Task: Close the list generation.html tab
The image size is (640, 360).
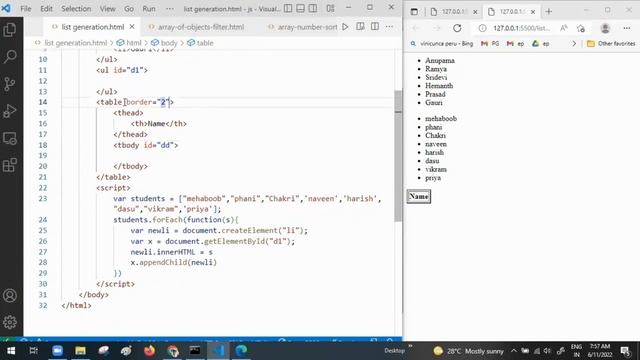Action: point(132,27)
